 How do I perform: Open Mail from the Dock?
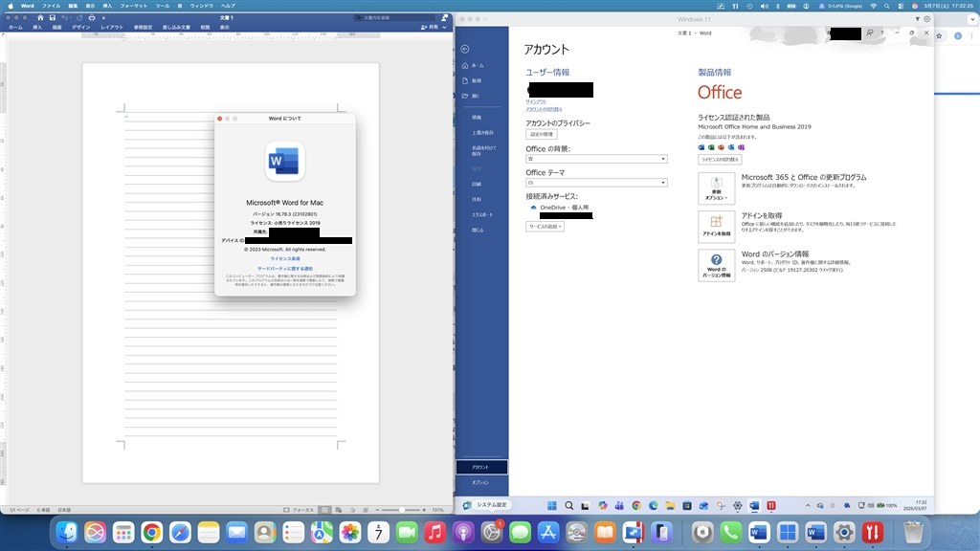click(237, 532)
